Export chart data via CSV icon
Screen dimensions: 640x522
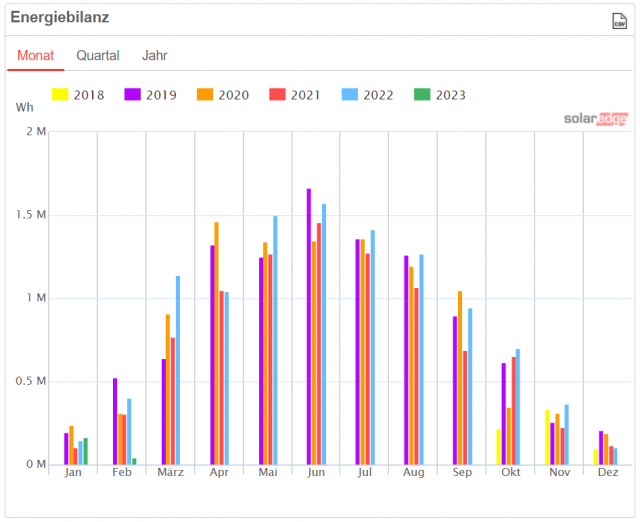619,21
